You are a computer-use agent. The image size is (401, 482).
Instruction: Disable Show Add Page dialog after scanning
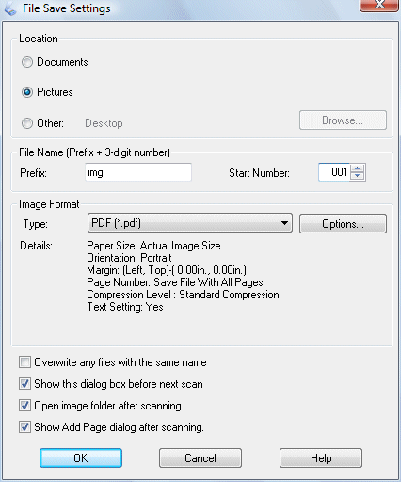(x=25, y=427)
